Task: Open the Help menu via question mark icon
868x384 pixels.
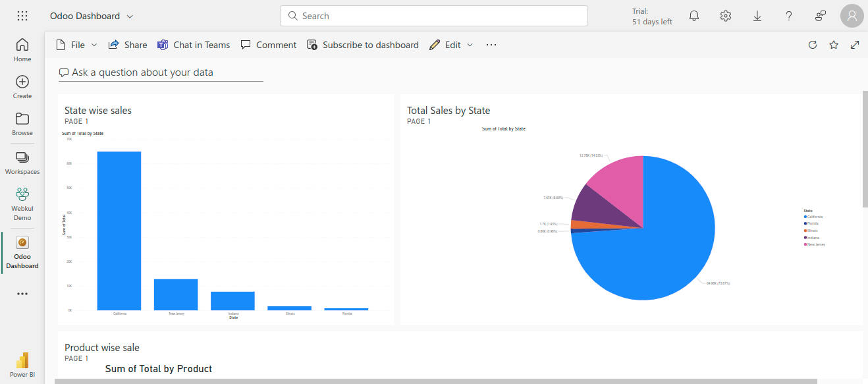Action: click(x=788, y=15)
